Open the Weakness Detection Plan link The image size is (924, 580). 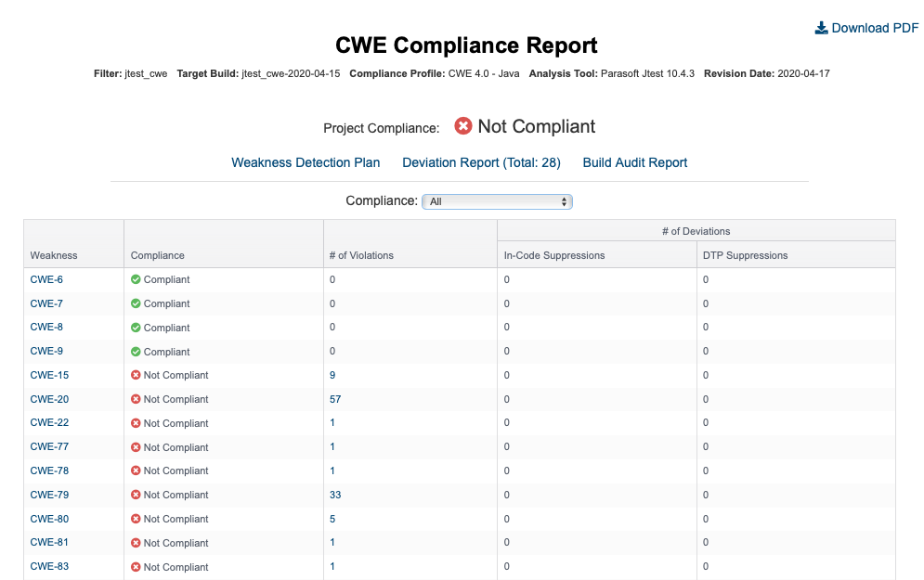pos(306,162)
